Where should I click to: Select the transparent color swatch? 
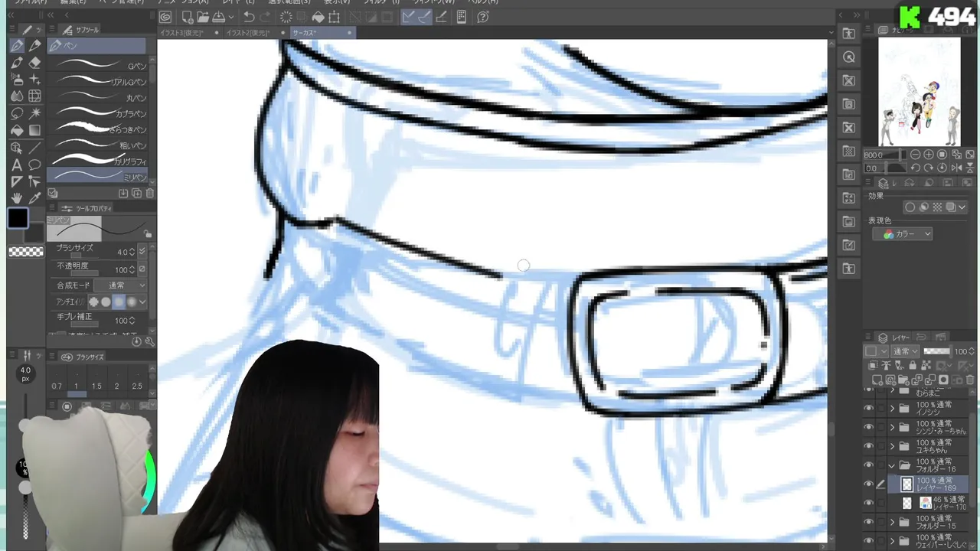pos(25,252)
